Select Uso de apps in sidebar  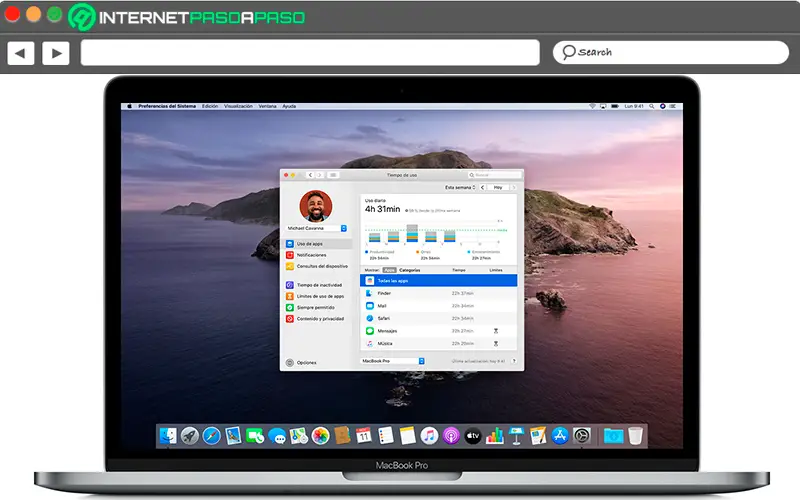pyautogui.click(x=318, y=244)
